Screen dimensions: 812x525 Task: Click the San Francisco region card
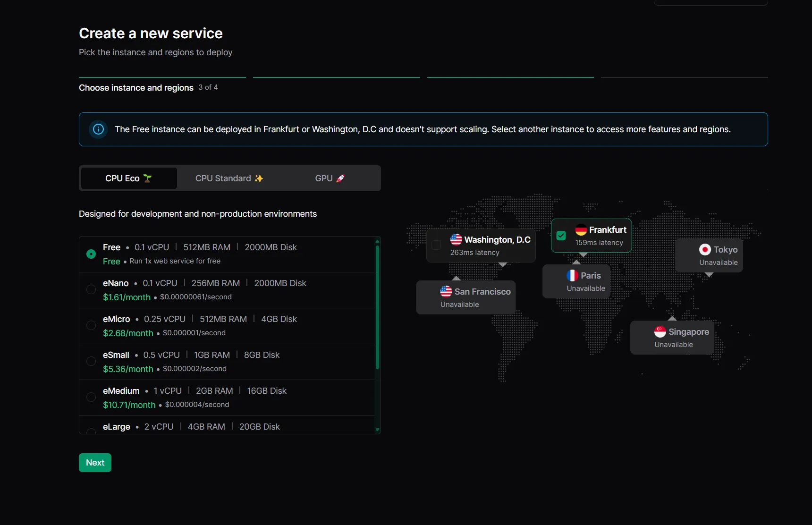click(x=466, y=297)
